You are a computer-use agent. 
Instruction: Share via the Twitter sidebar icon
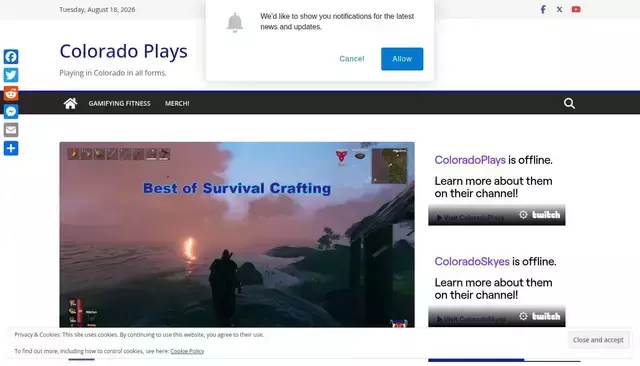tap(11, 75)
